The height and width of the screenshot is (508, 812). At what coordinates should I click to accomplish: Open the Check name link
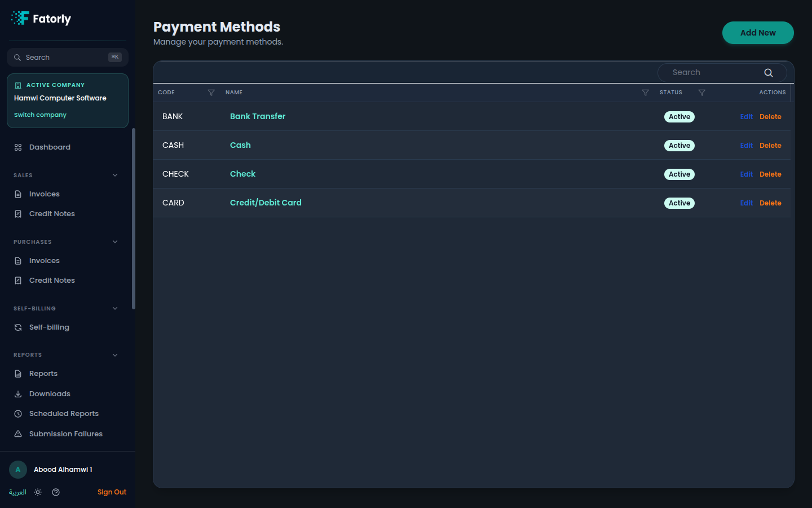tap(242, 174)
